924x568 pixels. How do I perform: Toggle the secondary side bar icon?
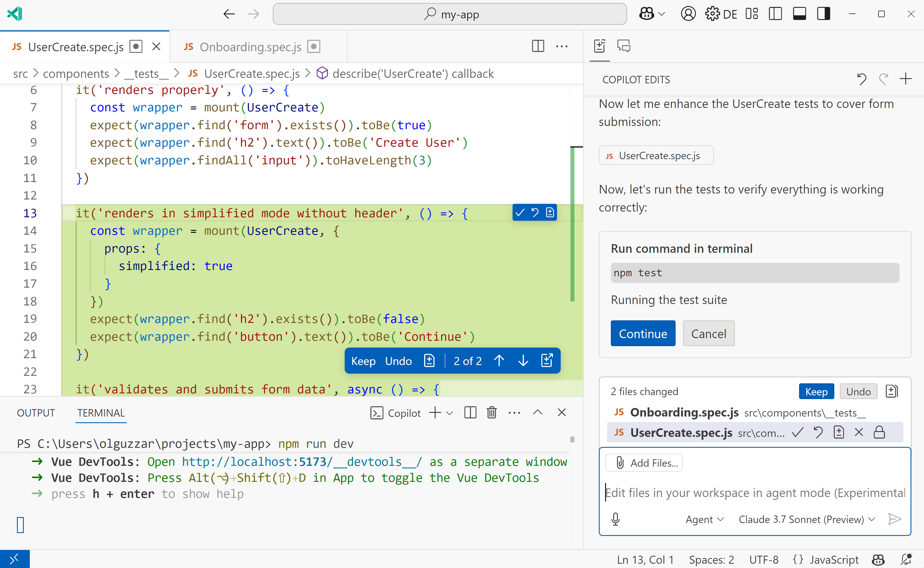823,14
